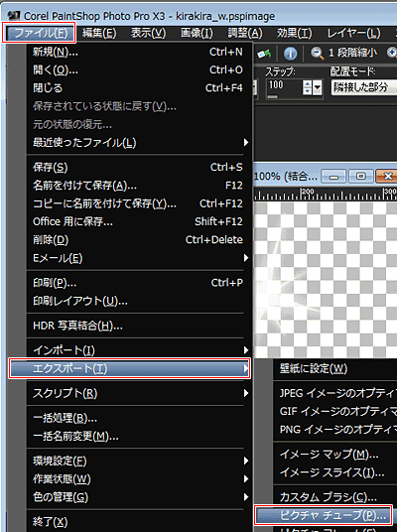Choose イメージ マップ(M)... entry
This screenshot has width=397, height=532.
(x=335, y=455)
